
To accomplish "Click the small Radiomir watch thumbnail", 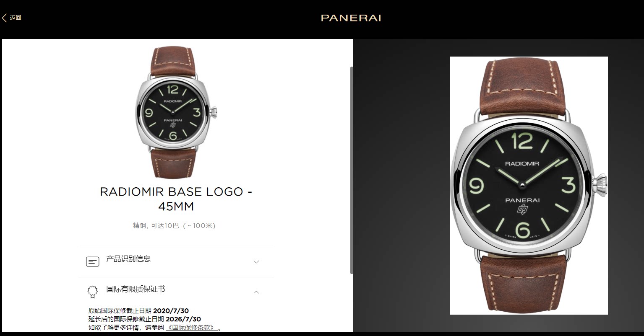I will pos(176,112).
